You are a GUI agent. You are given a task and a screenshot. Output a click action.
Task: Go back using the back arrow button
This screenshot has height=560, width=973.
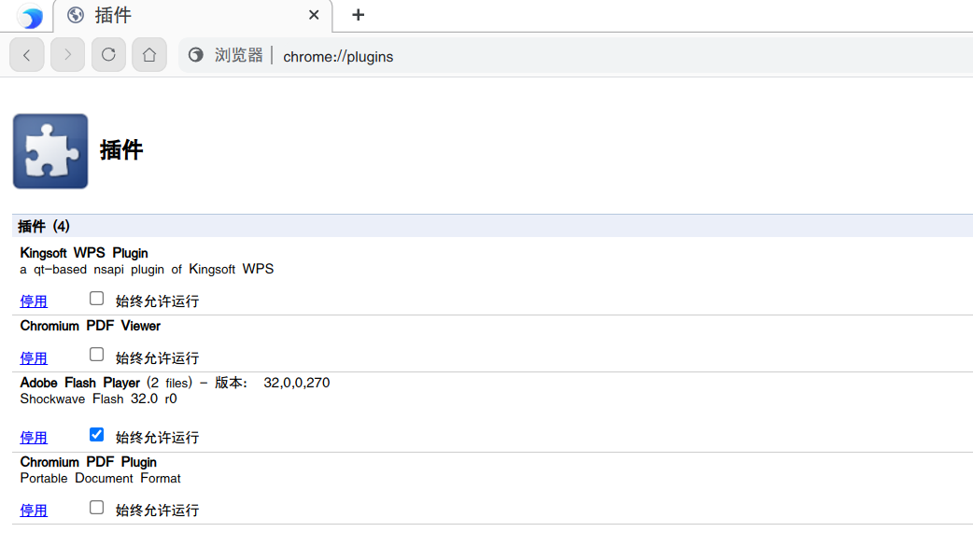click(x=27, y=55)
